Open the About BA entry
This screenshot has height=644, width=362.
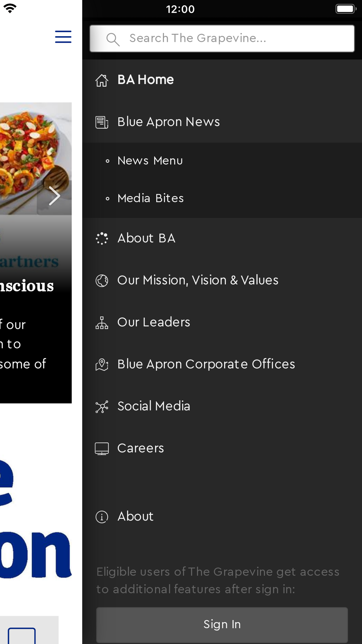222,238
